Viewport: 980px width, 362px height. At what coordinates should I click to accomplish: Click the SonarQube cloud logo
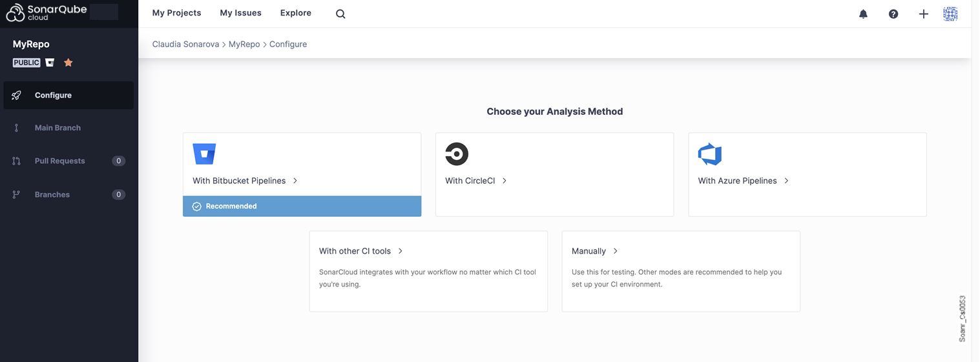point(45,13)
